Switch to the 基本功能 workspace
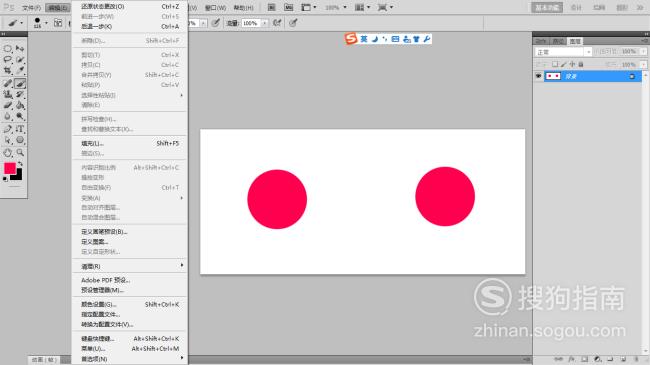 pos(547,7)
